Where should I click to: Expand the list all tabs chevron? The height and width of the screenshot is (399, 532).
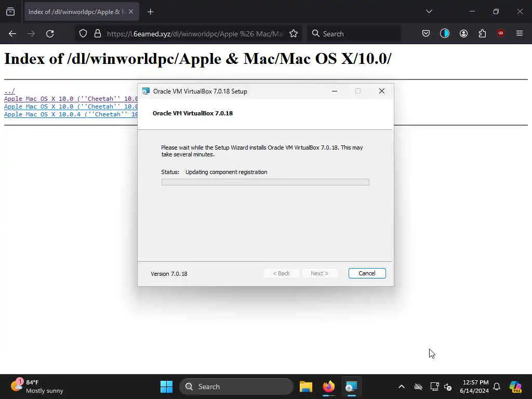pos(429,11)
